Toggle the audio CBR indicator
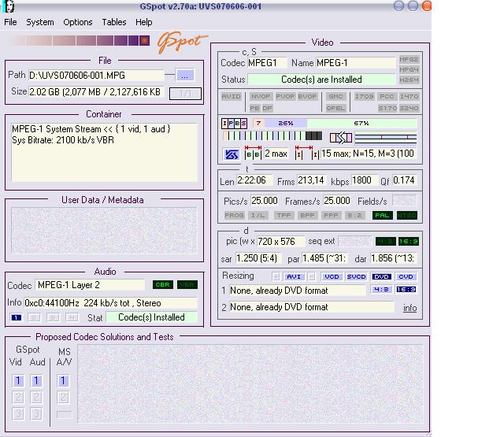The image size is (504, 437). [163, 285]
